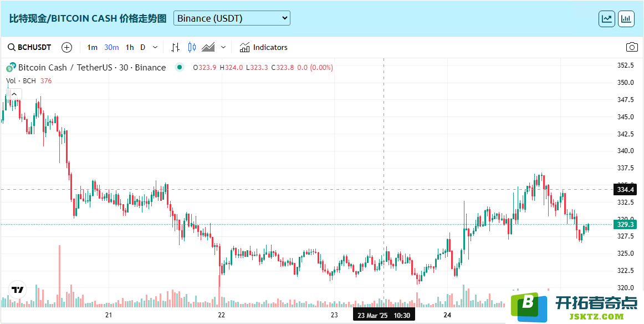Click the 24 date label on time axis

click(x=447, y=315)
